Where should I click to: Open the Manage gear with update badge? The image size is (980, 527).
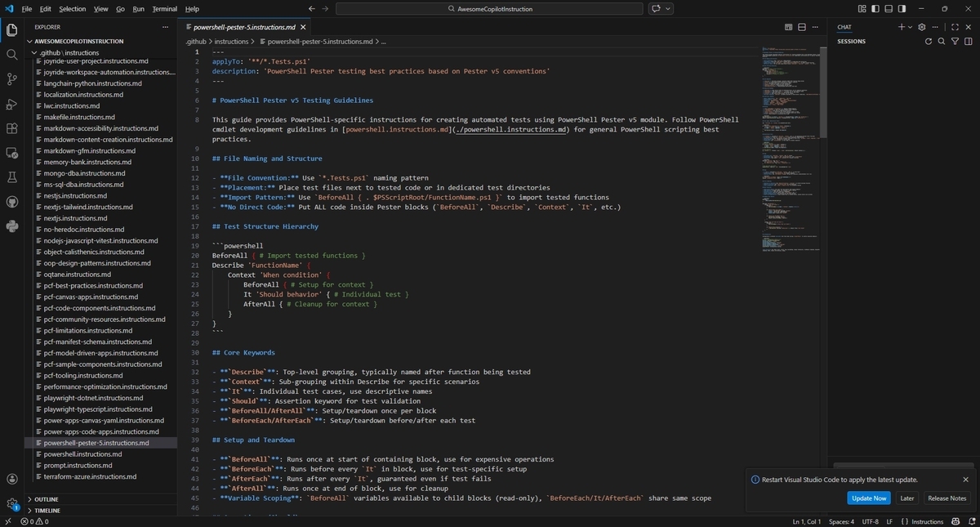tap(11, 504)
